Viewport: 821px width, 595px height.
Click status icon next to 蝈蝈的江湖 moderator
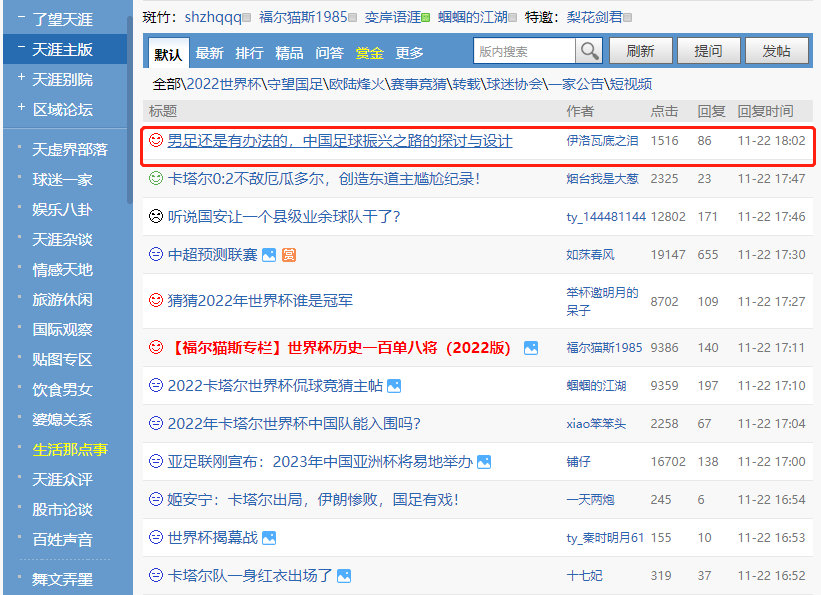513,18
